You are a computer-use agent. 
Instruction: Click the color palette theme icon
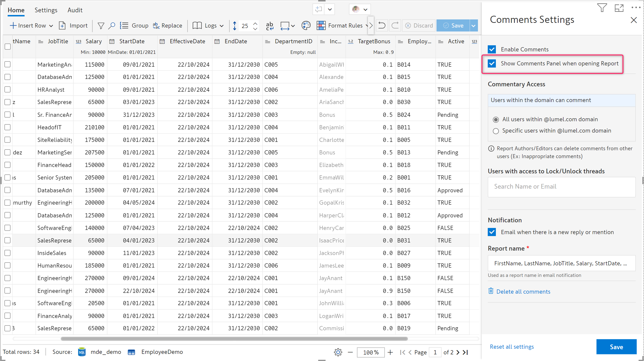point(306,26)
